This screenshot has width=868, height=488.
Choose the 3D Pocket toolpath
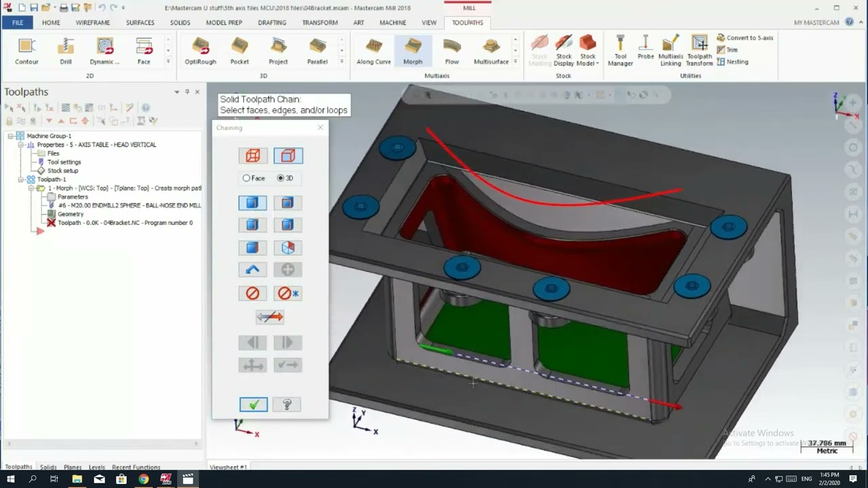(239, 51)
